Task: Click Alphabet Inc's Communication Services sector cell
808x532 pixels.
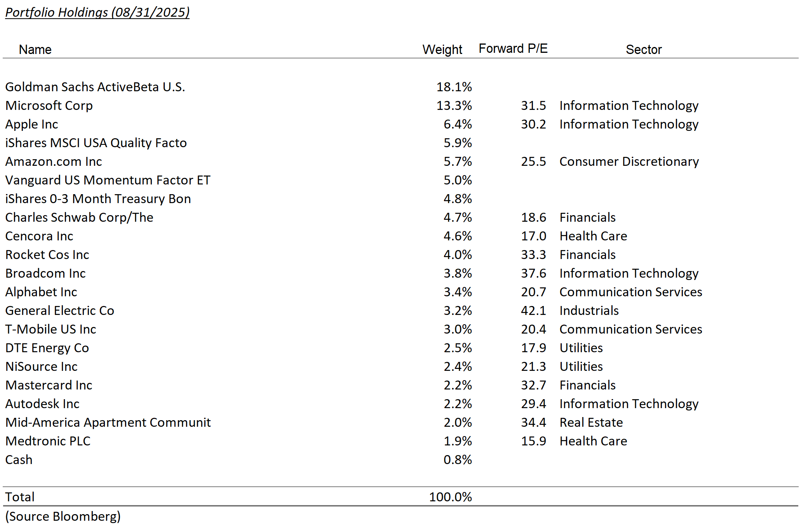Action: pos(630,292)
